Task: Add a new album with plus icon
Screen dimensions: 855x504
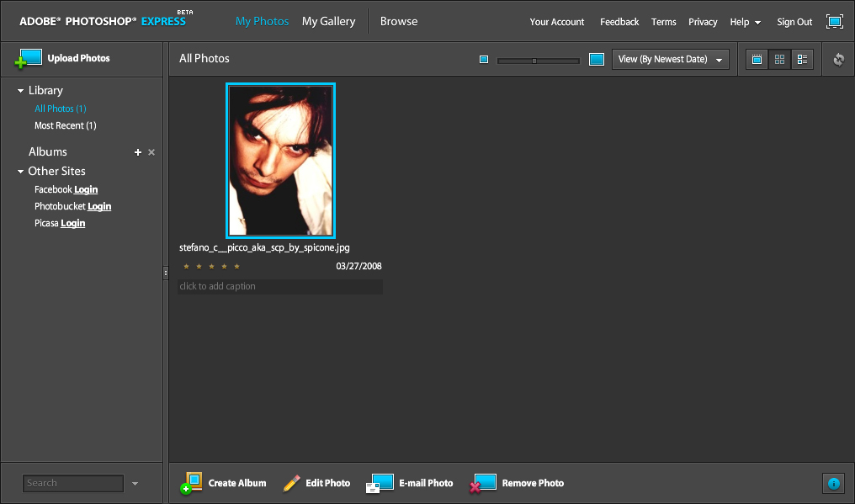Action: 138,152
